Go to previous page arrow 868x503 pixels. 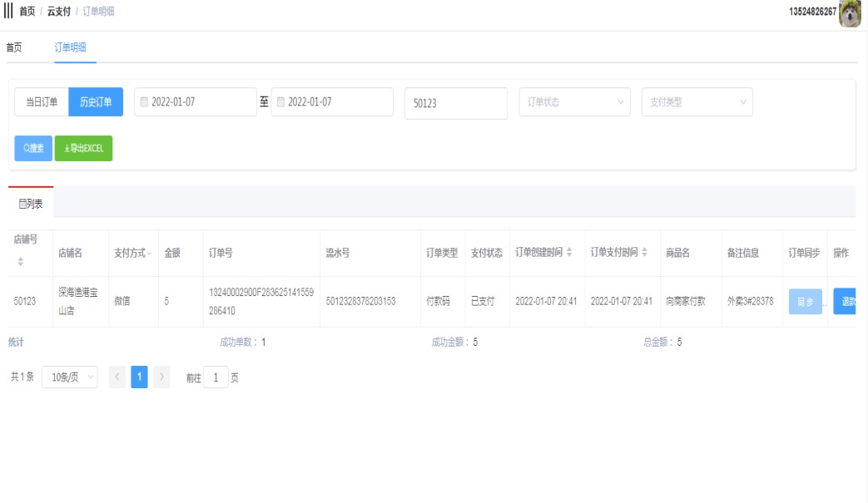pos(117,377)
